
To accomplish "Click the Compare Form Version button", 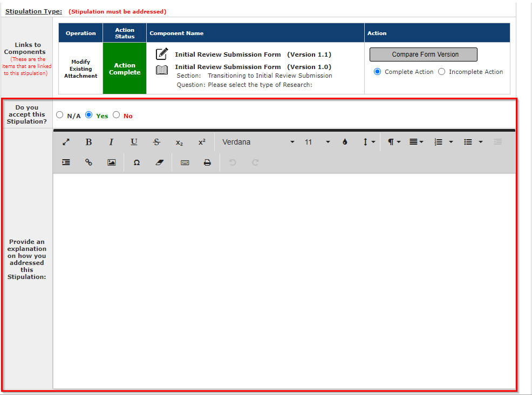I will click(x=424, y=55).
